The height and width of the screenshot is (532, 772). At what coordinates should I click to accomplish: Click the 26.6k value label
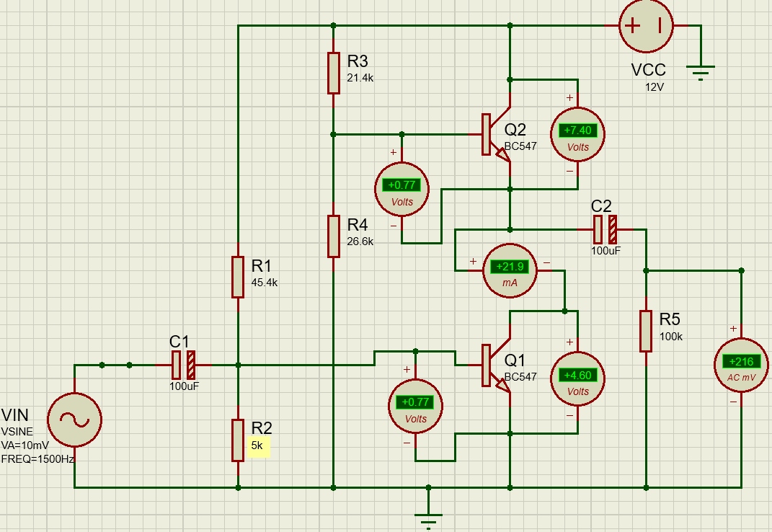(x=360, y=241)
